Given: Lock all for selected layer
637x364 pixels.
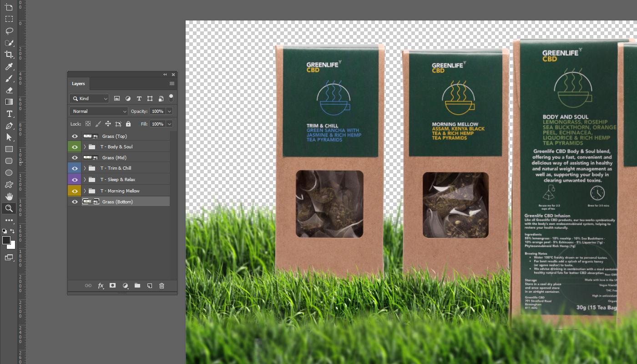Looking at the screenshot, I should 128,124.
